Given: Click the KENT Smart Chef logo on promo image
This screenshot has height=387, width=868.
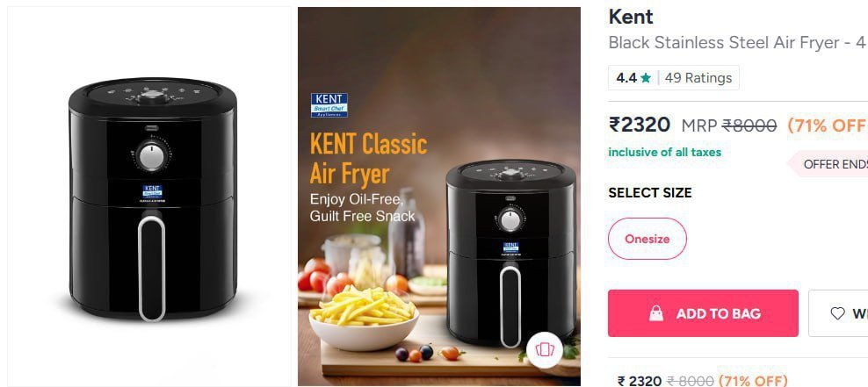Looking at the screenshot, I should click(329, 105).
